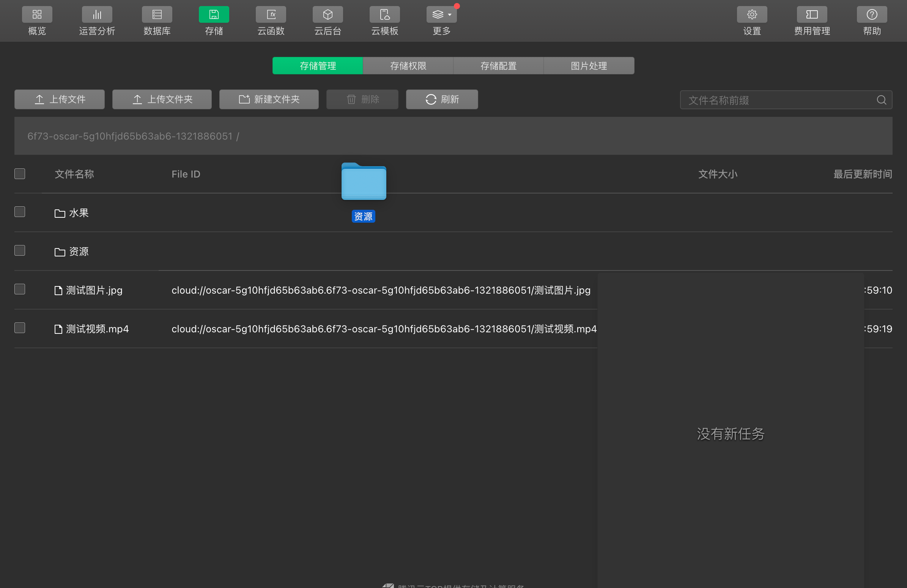Switch to the 存储权限 tab
907x588 pixels.
click(408, 66)
